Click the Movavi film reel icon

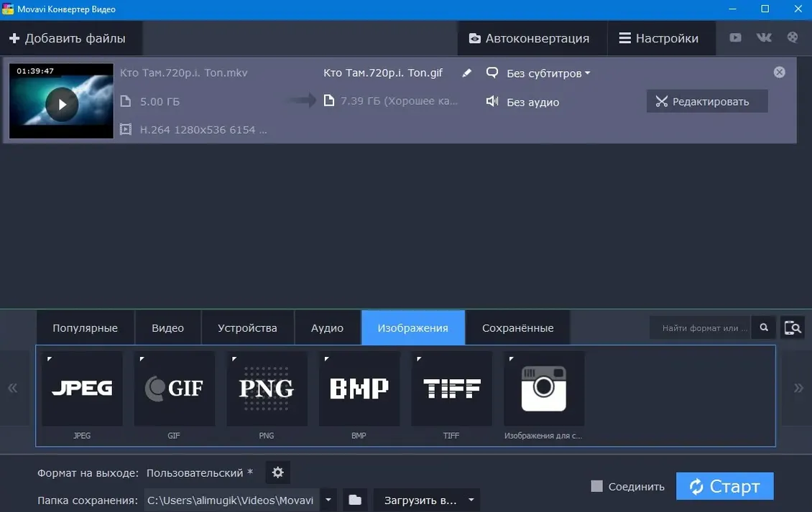click(793, 37)
